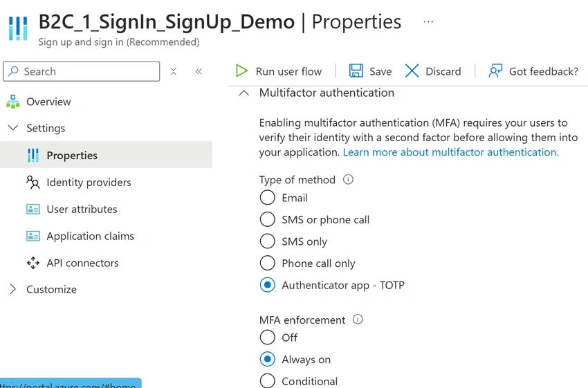The width and height of the screenshot is (588, 388).
Task: Click the Properties sliders icon in sidebar
Action: click(33, 155)
